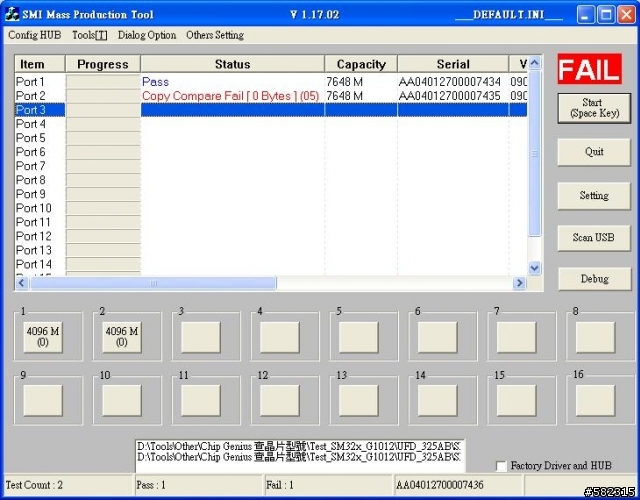Viewport: 640px width, 500px height.
Task: Click the file path log box
Action: coord(300,456)
